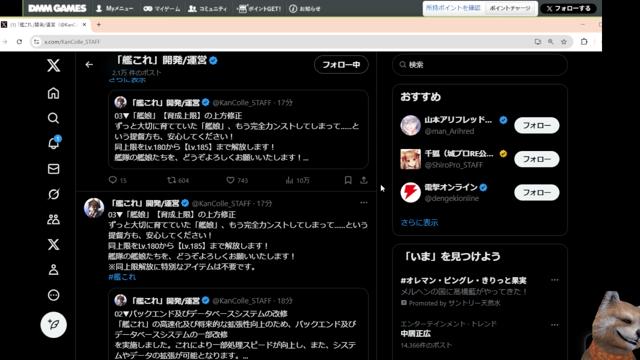Open the Profile person icon in sidebar

53,270
